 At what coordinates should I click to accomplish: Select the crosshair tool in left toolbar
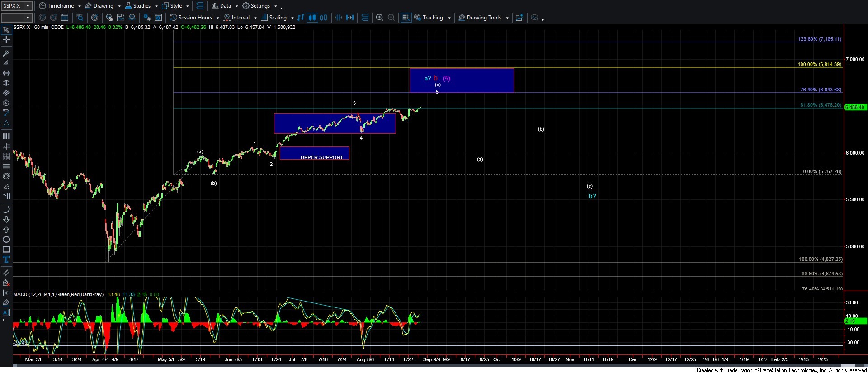[x=6, y=40]
